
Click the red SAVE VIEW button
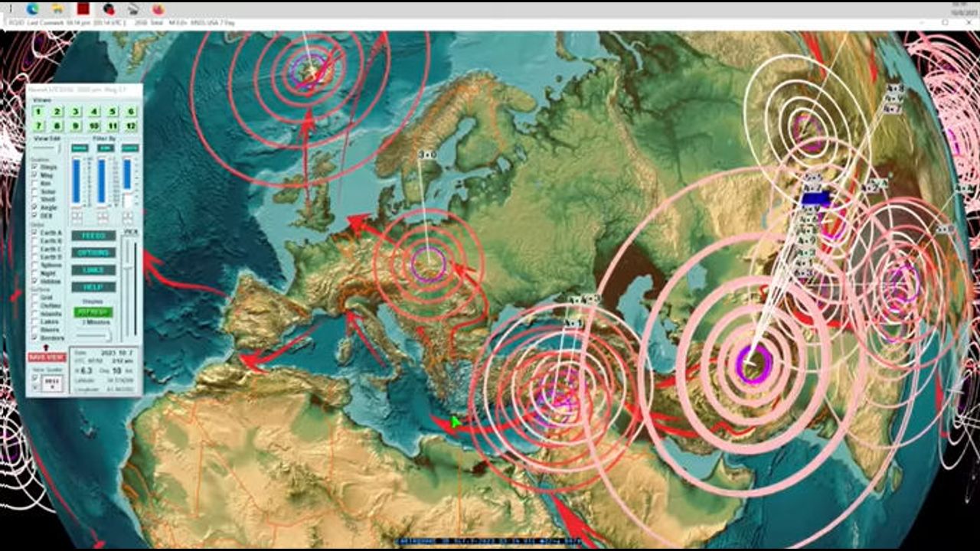point(47,357)
